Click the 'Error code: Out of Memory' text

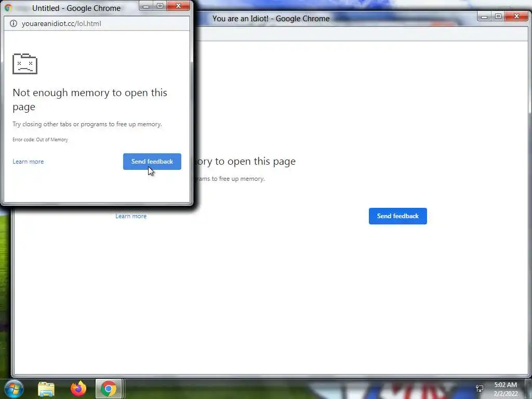pos(40,139)
